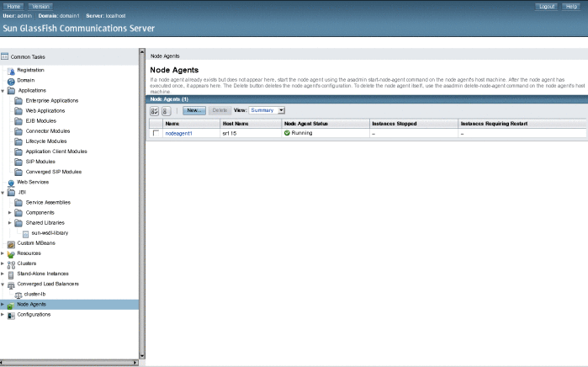Click the deselect all rows toolbar icon

pos(166,111)
